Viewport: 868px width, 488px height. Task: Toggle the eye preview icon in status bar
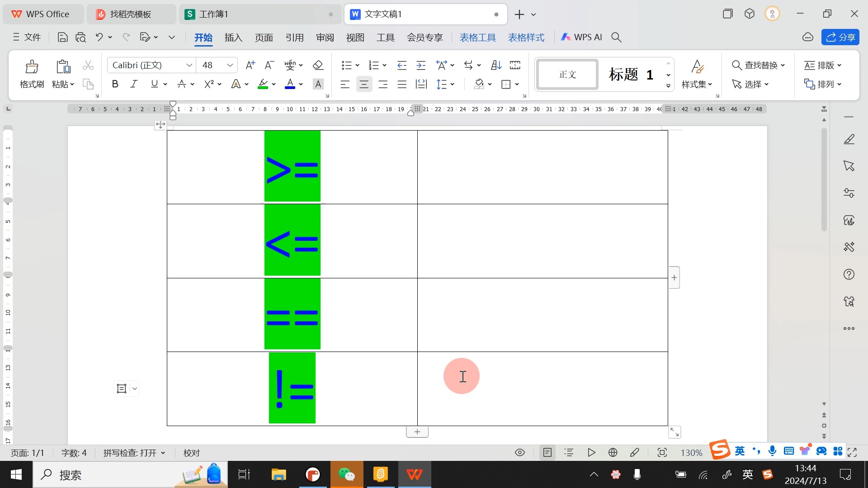tap(519, 452)
